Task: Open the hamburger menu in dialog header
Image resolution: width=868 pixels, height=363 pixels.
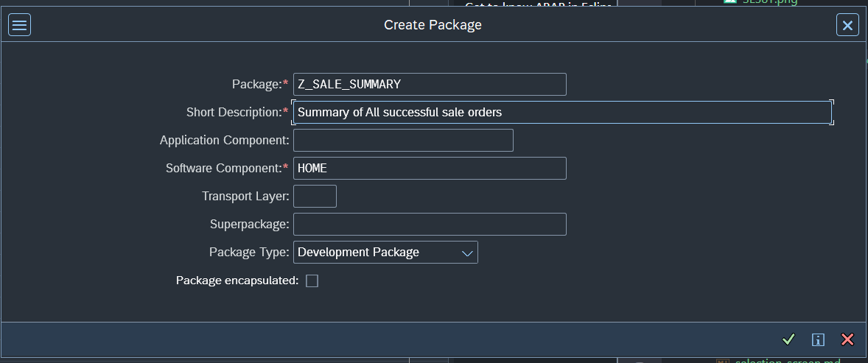Action: coord(19,26)
